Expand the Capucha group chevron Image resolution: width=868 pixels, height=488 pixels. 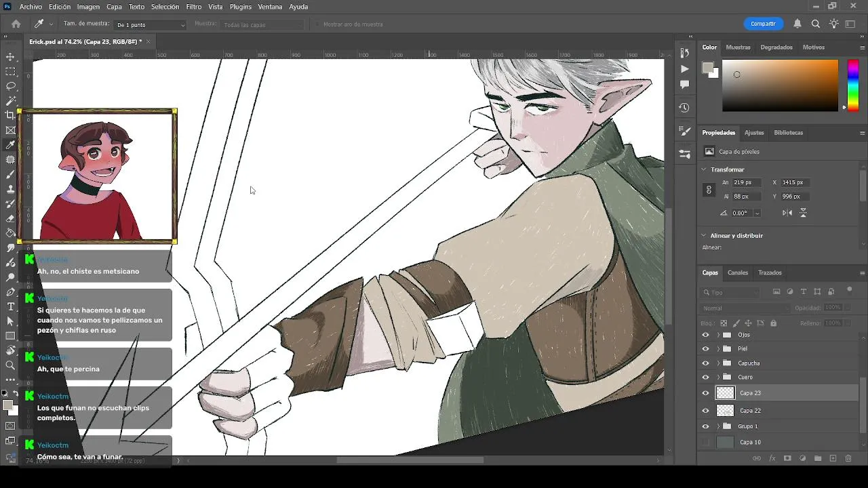point(718,363)
